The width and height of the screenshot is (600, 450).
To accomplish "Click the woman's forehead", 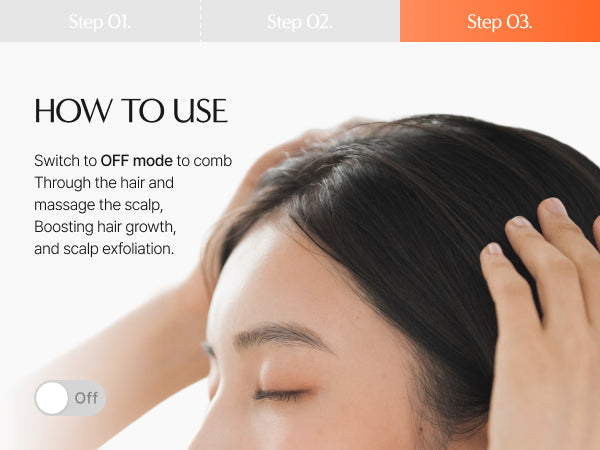I will tap(291, 283).
